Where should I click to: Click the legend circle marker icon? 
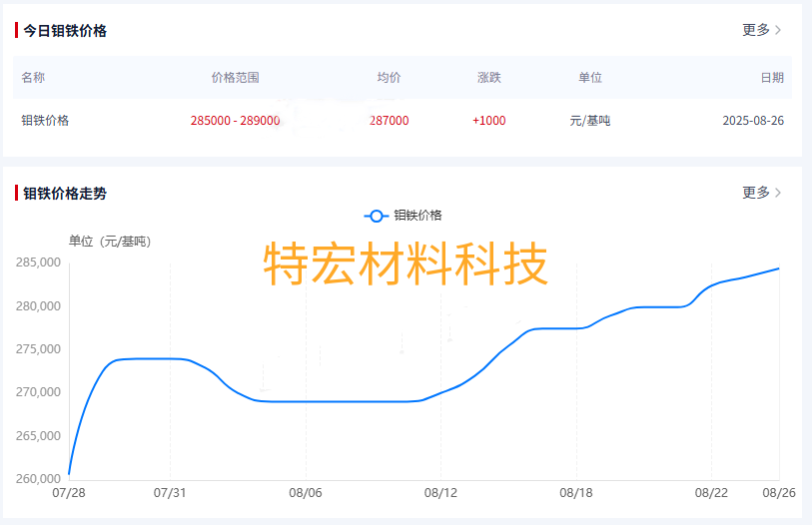pyautogui.click(x=377, y=216)
